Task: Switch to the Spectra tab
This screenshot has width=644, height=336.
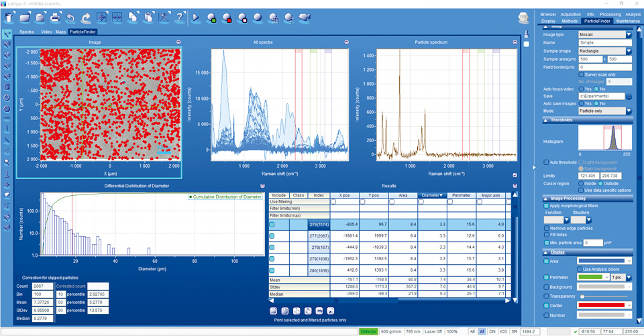Action: point(27,32)
